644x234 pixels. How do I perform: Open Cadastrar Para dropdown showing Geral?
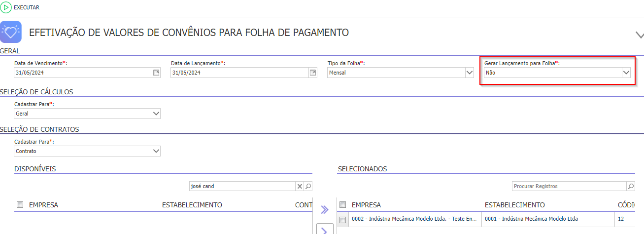[156, 114]
